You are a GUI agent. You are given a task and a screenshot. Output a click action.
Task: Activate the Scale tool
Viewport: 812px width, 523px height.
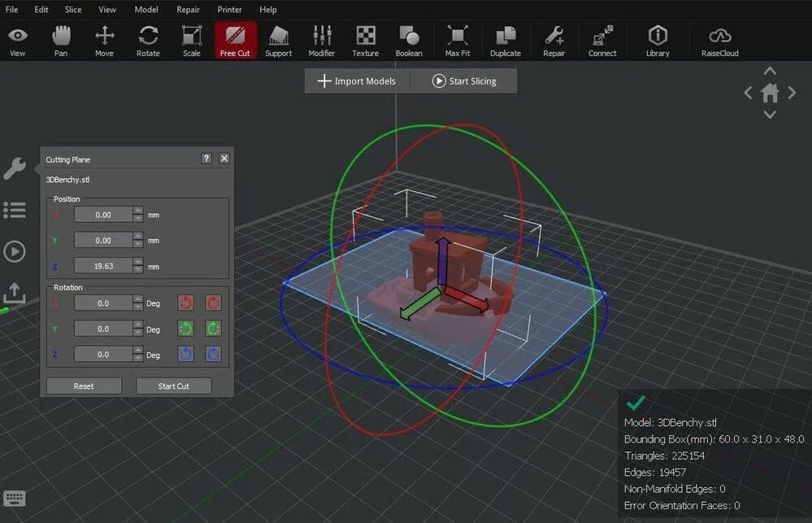[x=191, y=40]
